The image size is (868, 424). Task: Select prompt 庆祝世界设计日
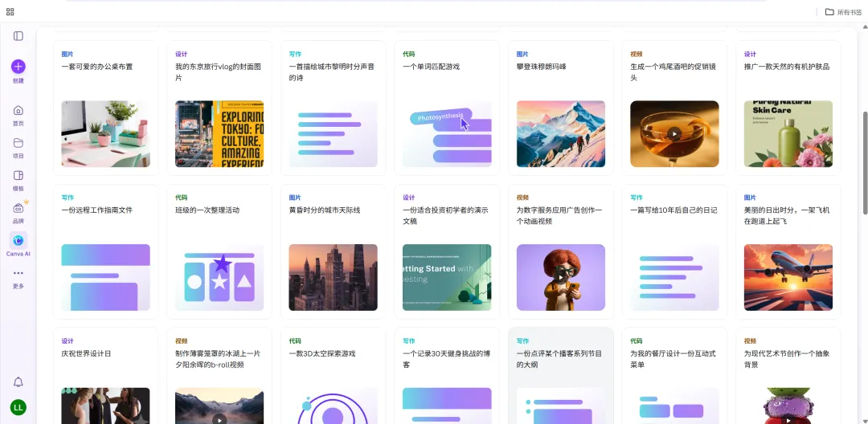click(x=86, y=354)
